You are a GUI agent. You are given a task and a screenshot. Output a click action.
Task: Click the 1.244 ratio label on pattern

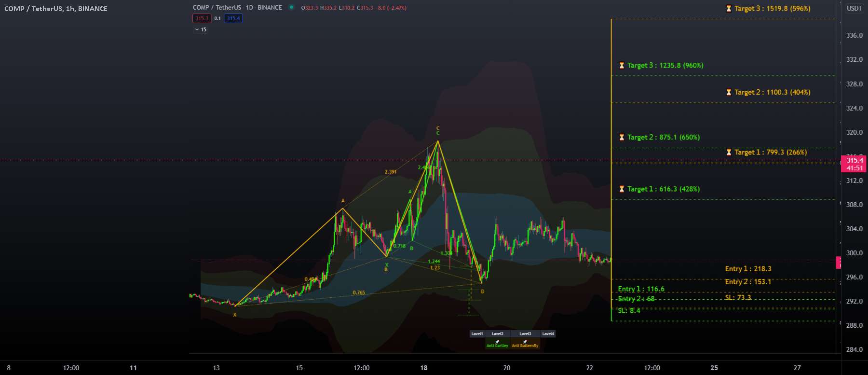(434, 262)
